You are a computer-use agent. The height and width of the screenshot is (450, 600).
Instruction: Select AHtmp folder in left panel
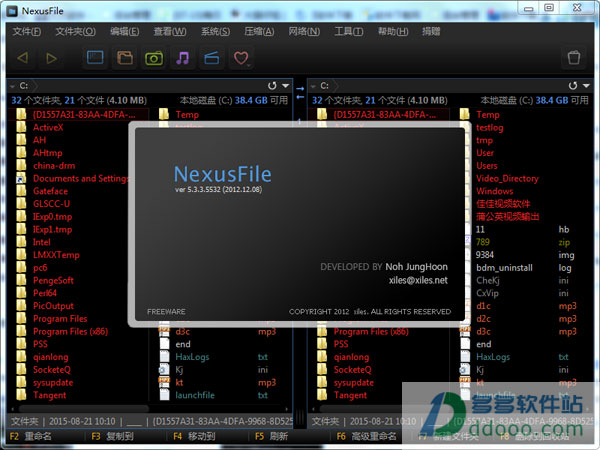click(47, 153)
